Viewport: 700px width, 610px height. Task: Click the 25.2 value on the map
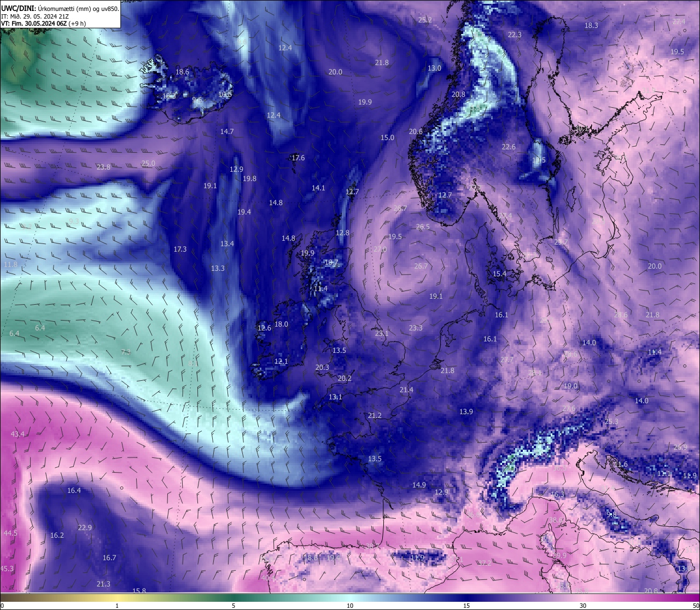pos(425,20)
